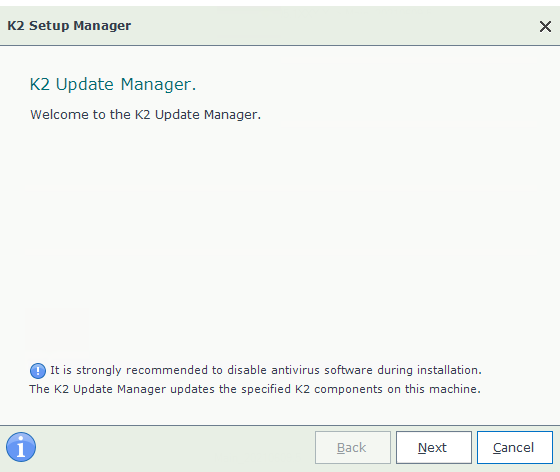Click the footer bar space beside info icon

pos(175,447)
